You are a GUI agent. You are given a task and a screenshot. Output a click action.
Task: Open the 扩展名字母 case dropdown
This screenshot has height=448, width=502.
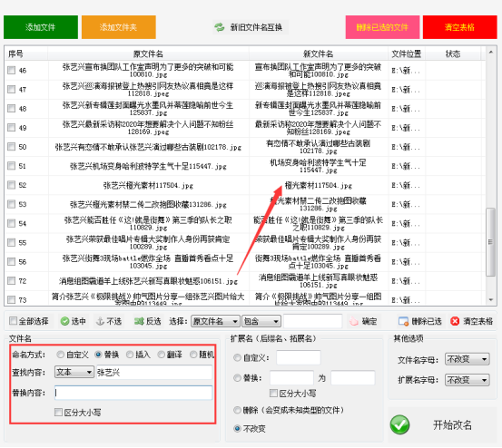pos(468,380)
